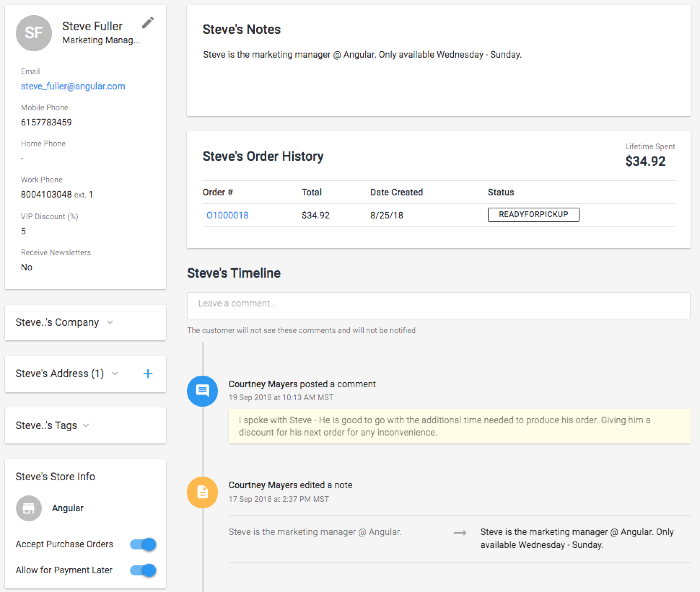Toggle Accept Purchase Orders switch
The image size is (700, 592).
click(x=143, y=544)
